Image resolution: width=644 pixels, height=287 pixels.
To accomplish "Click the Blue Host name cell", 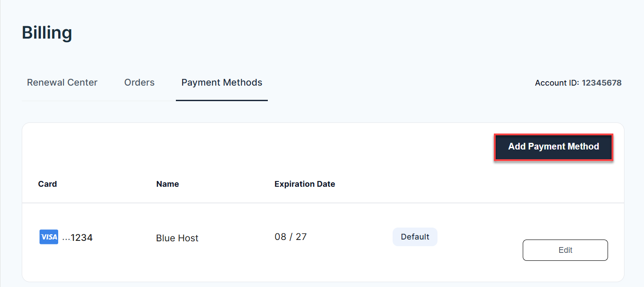I will (x=177, y=238).
